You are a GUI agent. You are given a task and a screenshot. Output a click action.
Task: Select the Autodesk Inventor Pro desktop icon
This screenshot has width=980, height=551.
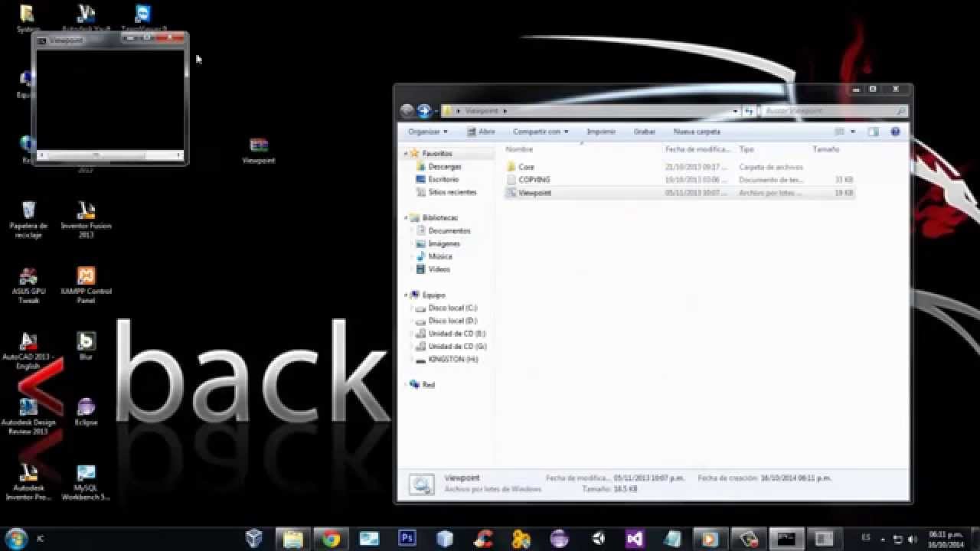click(28, 482)
